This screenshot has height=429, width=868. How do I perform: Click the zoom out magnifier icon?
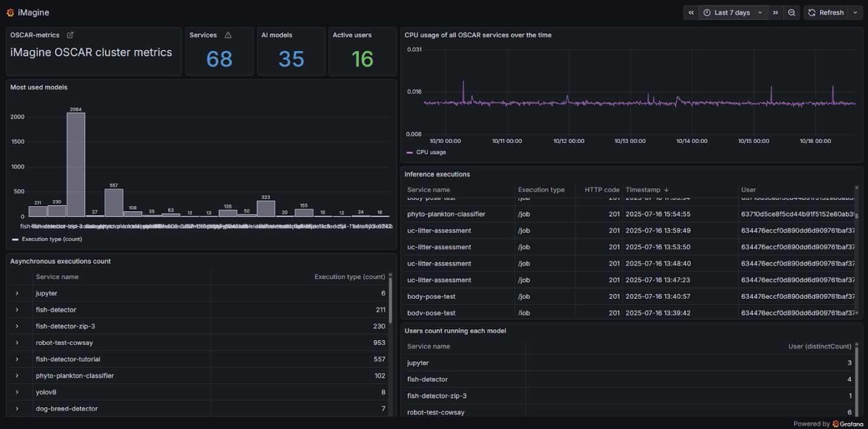pyautogui.click(x=792, y=12)
